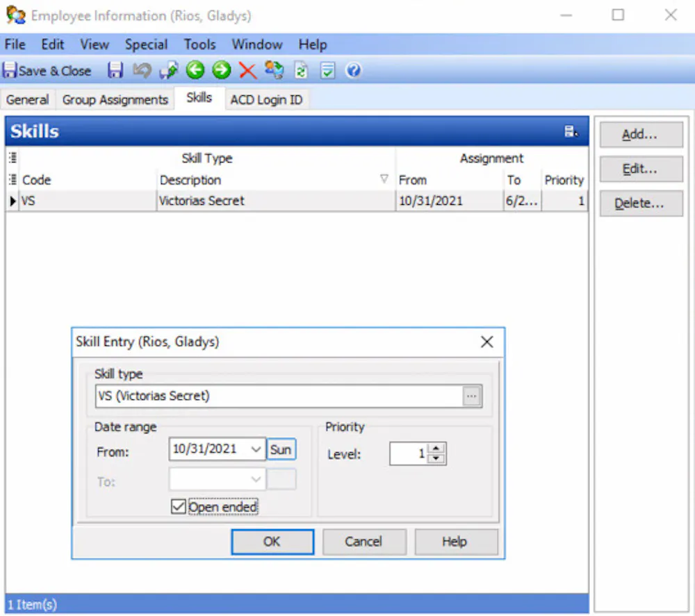Decrease the priority Level with down arrow

tap(436, 458)
